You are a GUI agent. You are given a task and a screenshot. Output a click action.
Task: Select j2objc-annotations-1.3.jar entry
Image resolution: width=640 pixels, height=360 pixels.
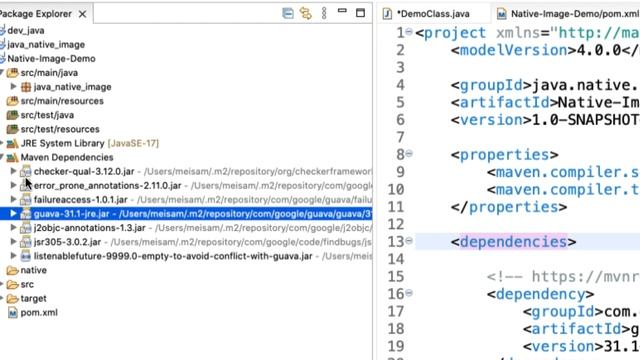tap(89, 228)
